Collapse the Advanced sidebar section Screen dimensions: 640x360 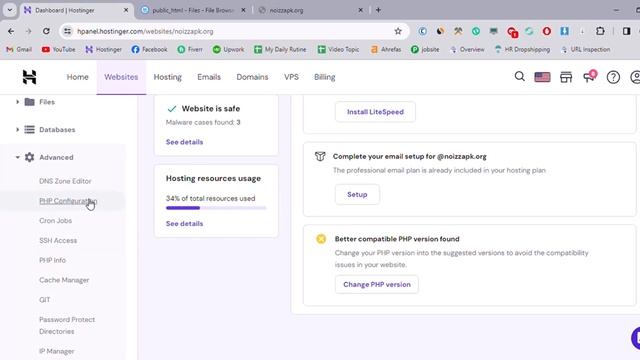pyautogui.click(x=44, y=158)
